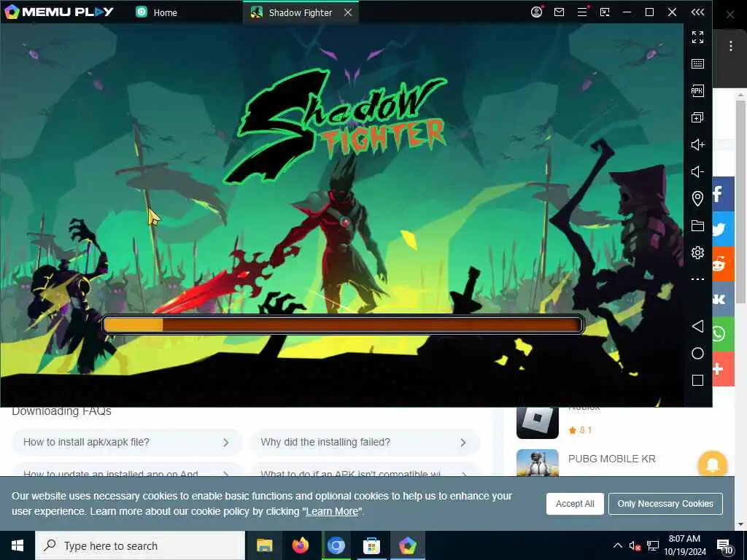Open Windows notification center

click(x=724, y=545)
